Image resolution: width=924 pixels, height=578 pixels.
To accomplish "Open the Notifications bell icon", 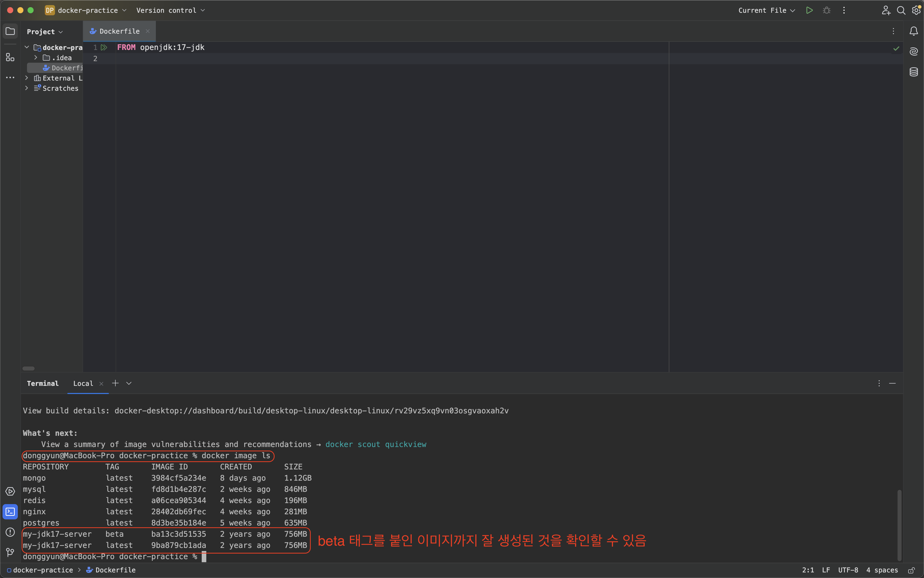I will coord(913,31).
